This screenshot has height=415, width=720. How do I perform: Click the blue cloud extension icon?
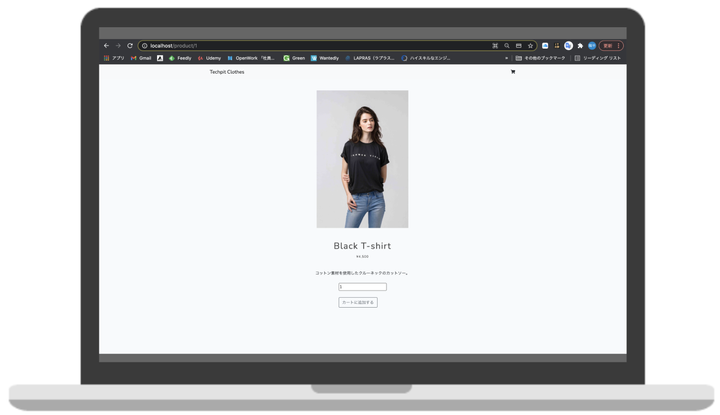pyautogui.click(x=545, y=46)
